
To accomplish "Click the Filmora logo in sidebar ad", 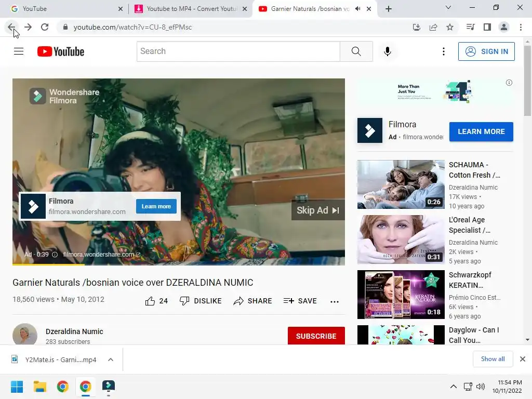I will [370, 130].
